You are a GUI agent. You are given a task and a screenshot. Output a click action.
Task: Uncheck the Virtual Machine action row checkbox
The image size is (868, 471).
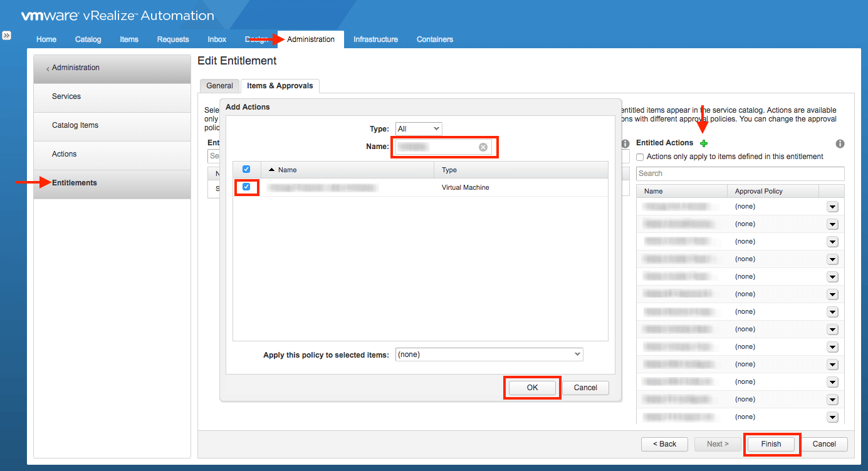246,187
